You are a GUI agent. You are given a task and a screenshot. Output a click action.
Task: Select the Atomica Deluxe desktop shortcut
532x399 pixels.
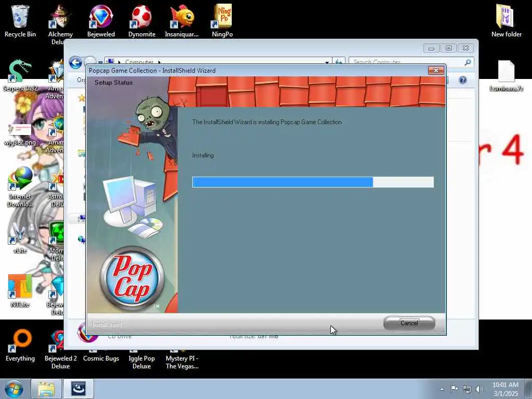pyautogui.click(x=56, y=242)
